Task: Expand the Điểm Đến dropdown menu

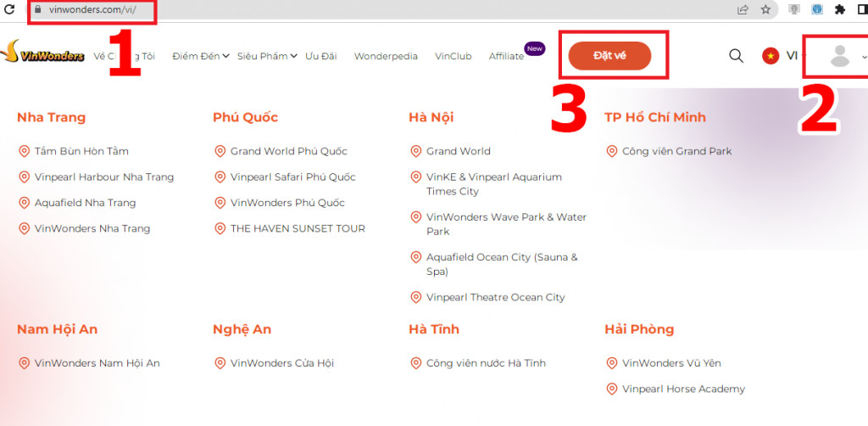Action: point(201,56)
